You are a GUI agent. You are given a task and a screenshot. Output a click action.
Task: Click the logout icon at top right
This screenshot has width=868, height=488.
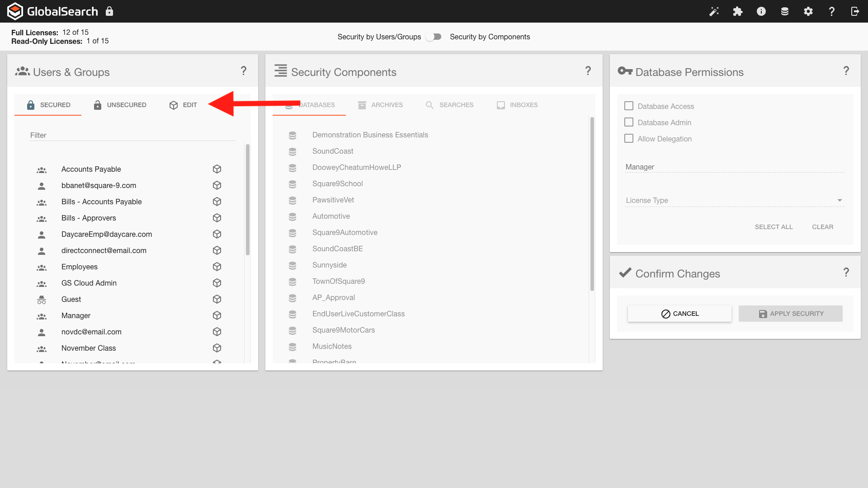[x=855, y=11]
